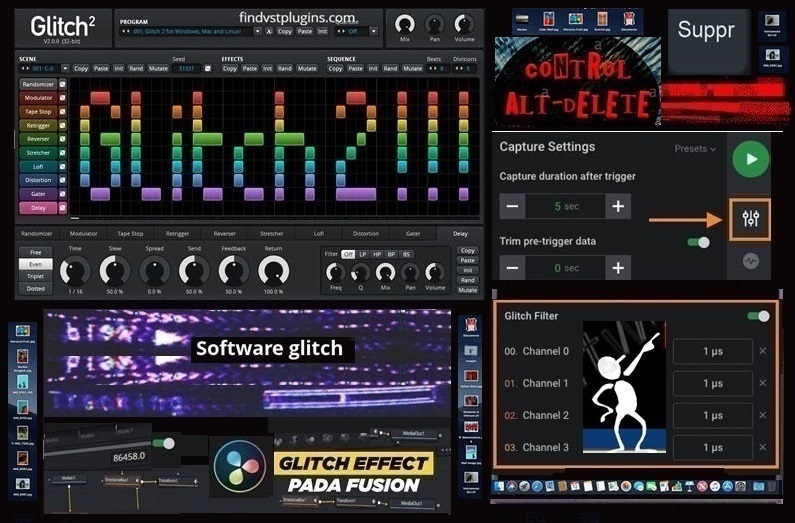Click the Seed value field

pos(187,68)
